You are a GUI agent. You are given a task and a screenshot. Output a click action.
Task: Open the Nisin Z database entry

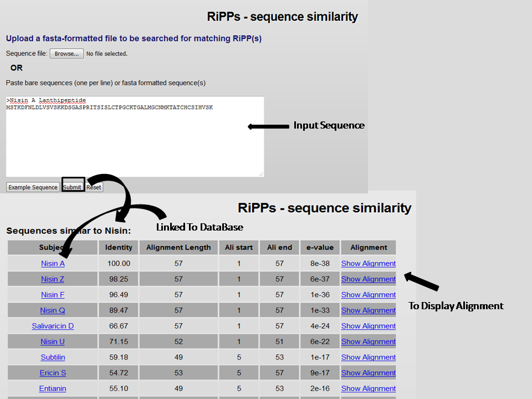pos(53,279)
